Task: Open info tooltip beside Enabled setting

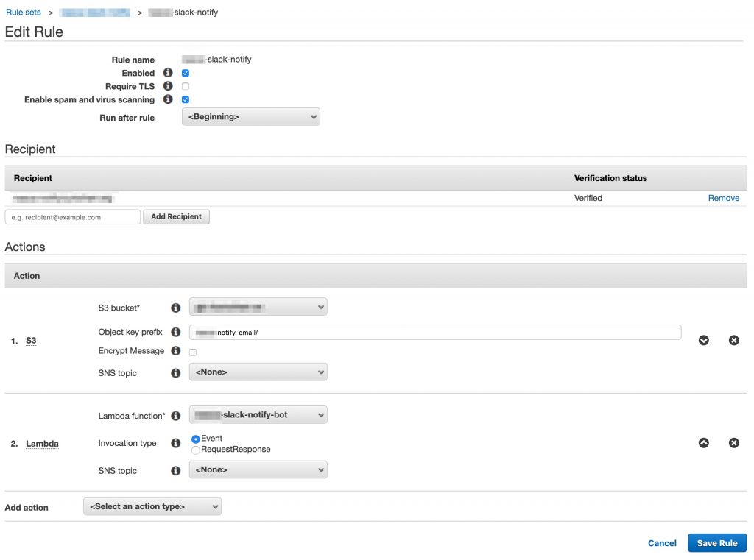Action: (168, 73)
